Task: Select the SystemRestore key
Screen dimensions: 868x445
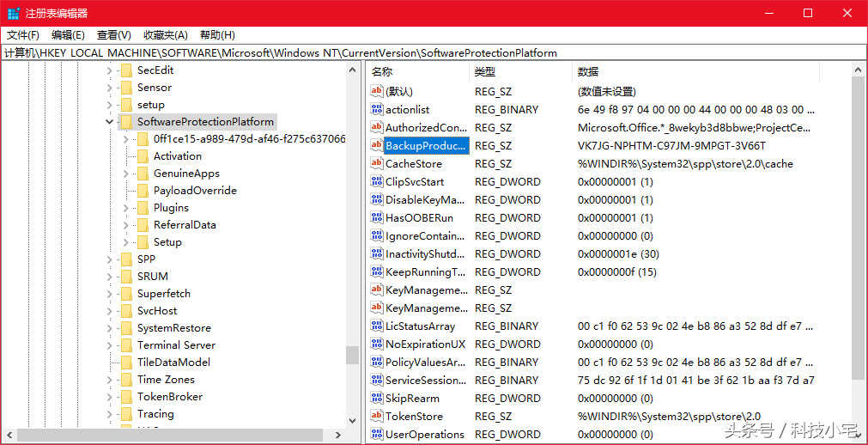Action: [173, 328]
